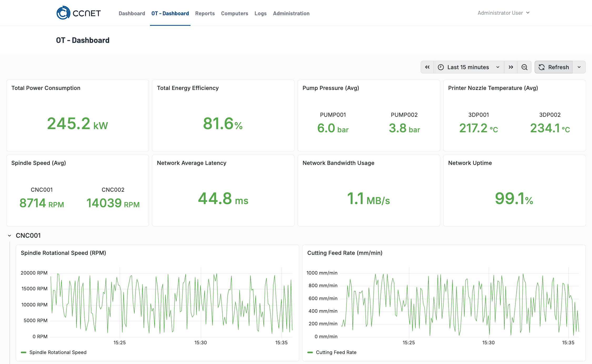
Task: Click the 44.8 ms latency value
Action: 223,199
